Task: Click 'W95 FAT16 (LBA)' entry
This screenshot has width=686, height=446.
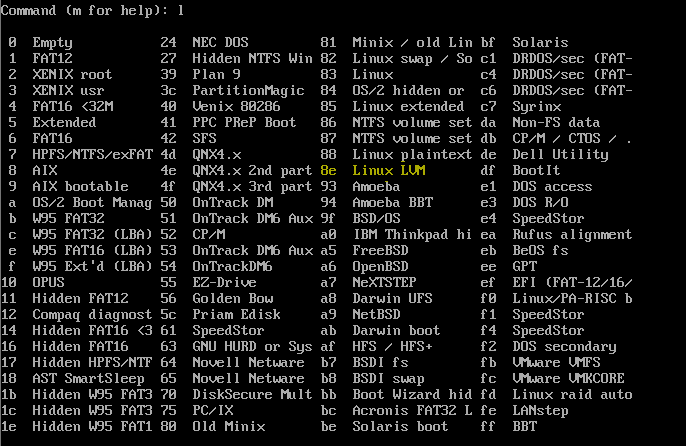Action: pyautogui.click(x=92, y=250)
